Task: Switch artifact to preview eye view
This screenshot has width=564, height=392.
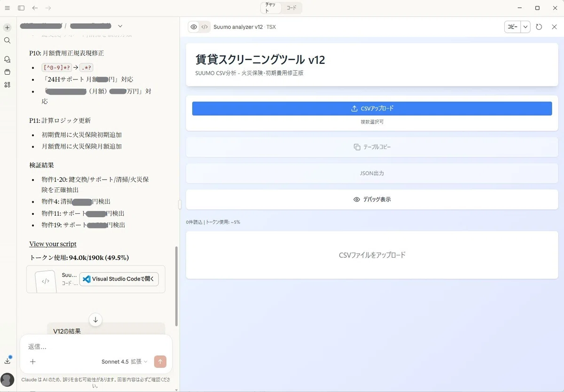Action: tap(194, 27)
